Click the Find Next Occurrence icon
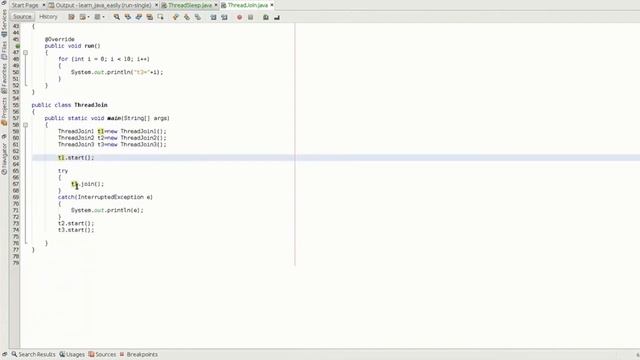Image resolution: width=640 pixels, height=360 pixels. [x=139, y=17]
